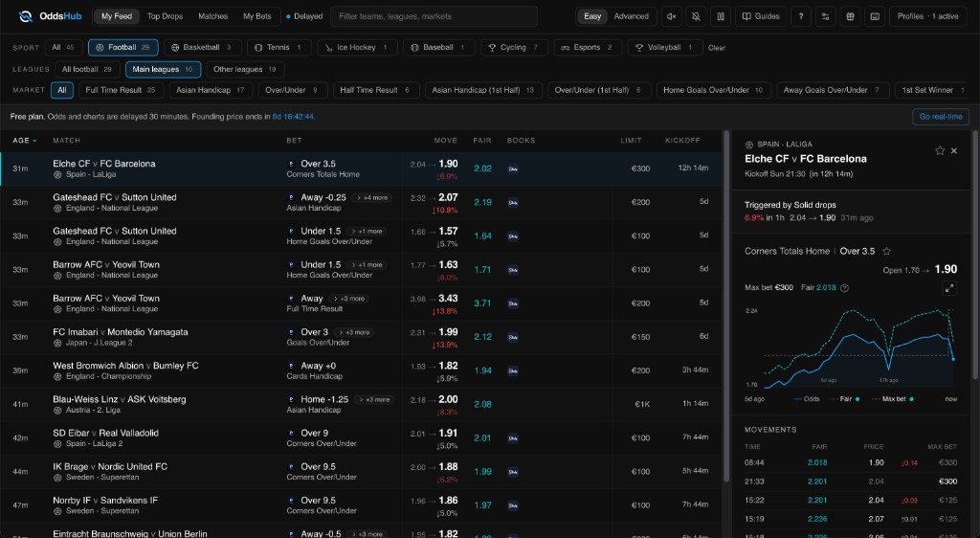Select All football leagues filter
Image resolution: width=980 pixels, height=538 pixels.
pyautogui.click(x=87, y=69)
